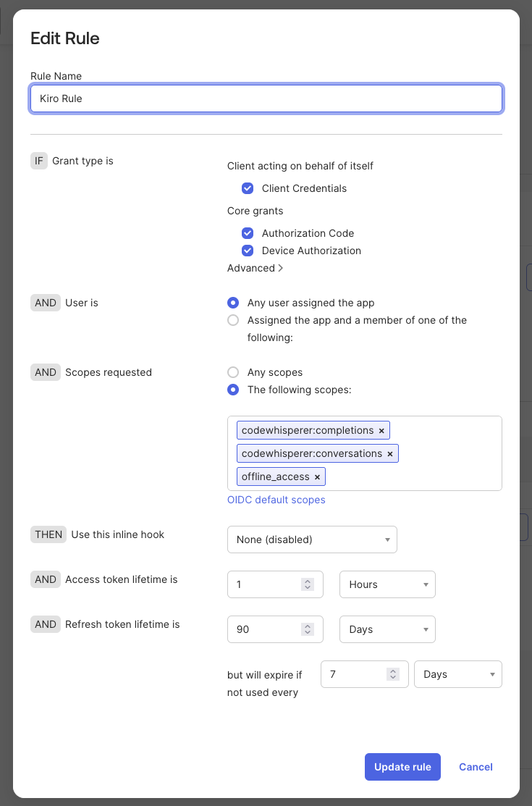Remove the codewhisperer:completions scope tag
The height and width of the screenshot is (806, 532).
381,431
